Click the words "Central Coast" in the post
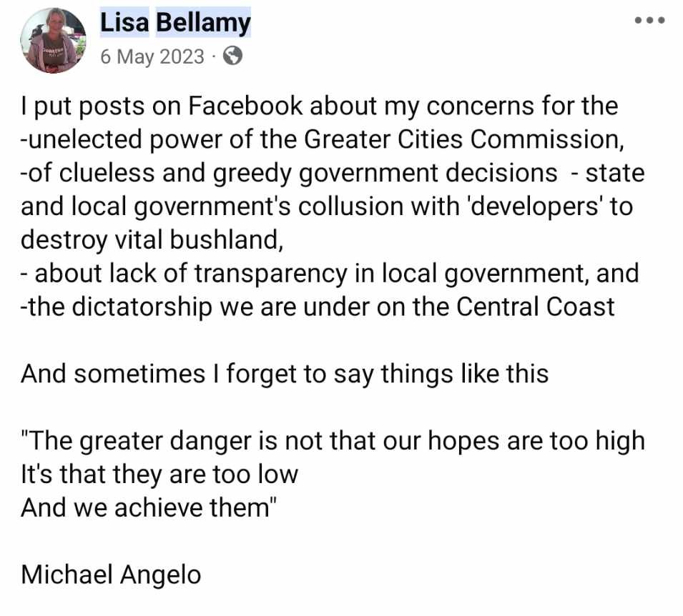This screenshot has width=683, height=616. pyautogui.click(x=536, y=307)
